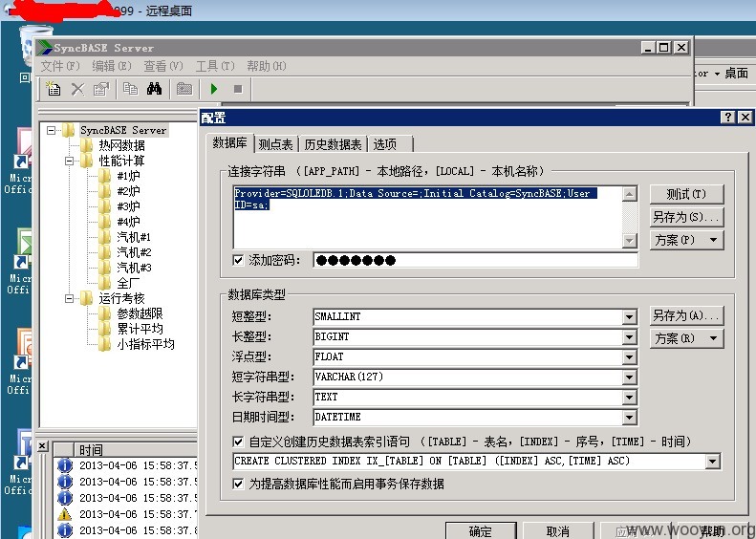Click the 时间 column header in log

click(136, 449)
